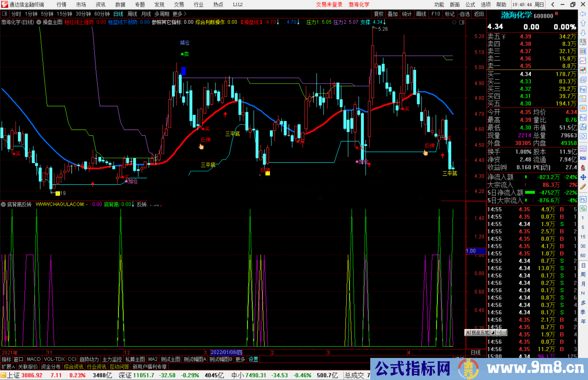
Task: Toggle the left panel icon beside 分时
Action: 4,14
